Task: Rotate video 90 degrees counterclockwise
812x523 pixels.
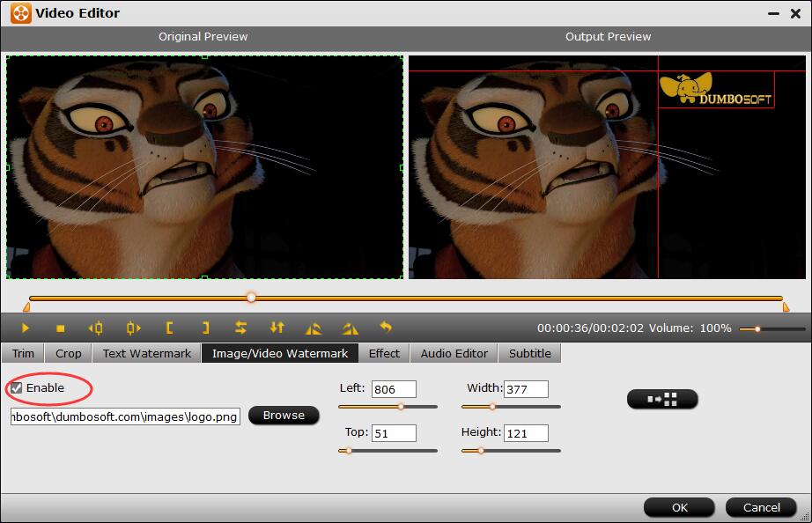Action: point(314,328)
